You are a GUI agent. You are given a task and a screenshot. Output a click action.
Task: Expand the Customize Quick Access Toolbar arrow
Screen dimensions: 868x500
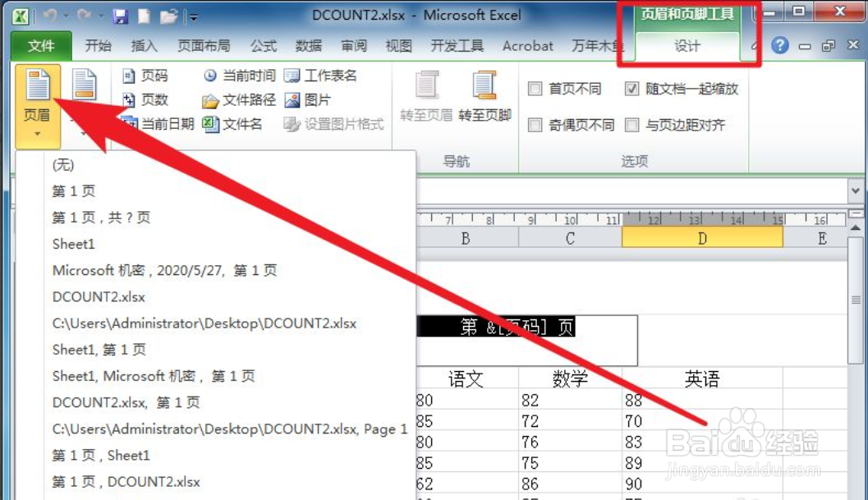click(193, 17)
